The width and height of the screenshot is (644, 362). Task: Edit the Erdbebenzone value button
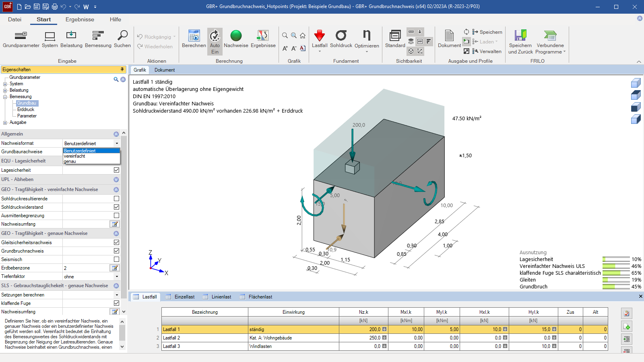(x=115, y=268)
